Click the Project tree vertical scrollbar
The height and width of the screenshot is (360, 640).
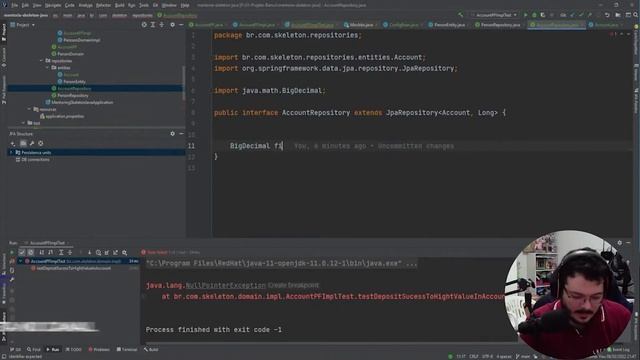coord(184,82)
